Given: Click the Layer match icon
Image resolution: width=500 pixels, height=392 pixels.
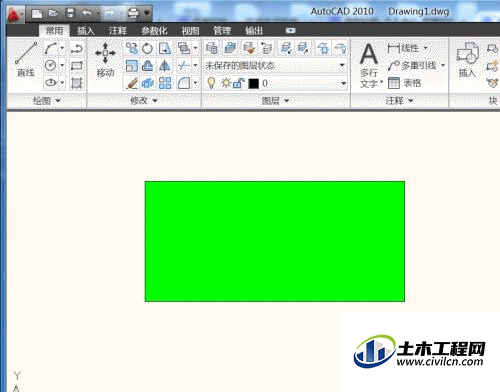Looking at the screenshot, I should (x=248, y=48).
